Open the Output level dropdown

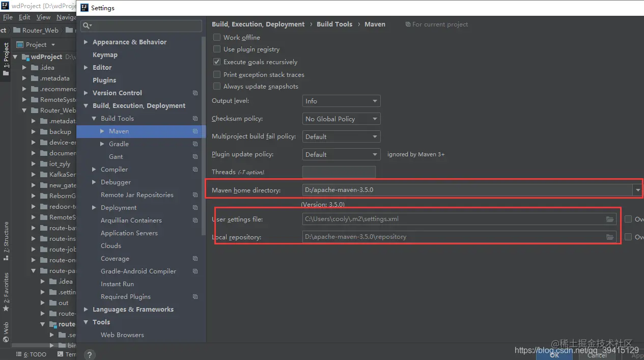[x=341, y=101]
